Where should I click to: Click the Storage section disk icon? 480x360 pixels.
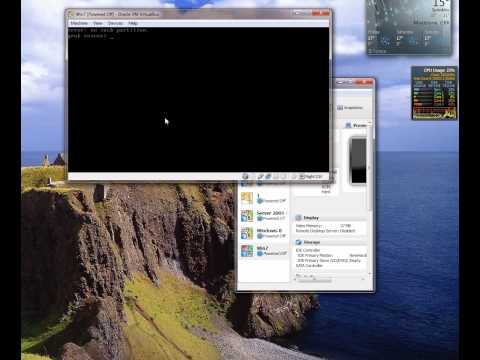click(298, 242)
